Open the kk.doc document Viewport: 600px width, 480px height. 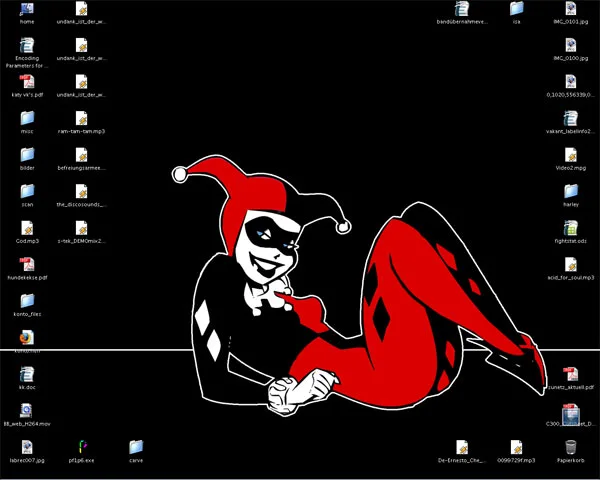click(x=27, y=373)
